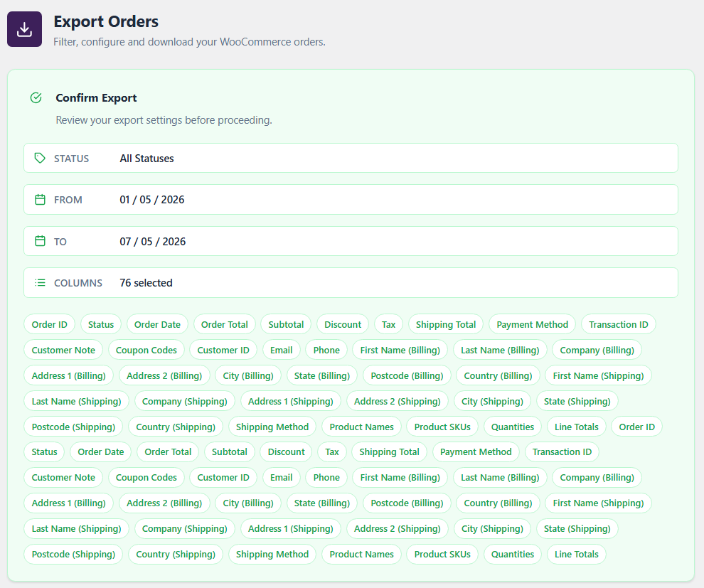Click 'Review your export settings before proceeding.' text
704x588 pixels.
coord(164,120)
